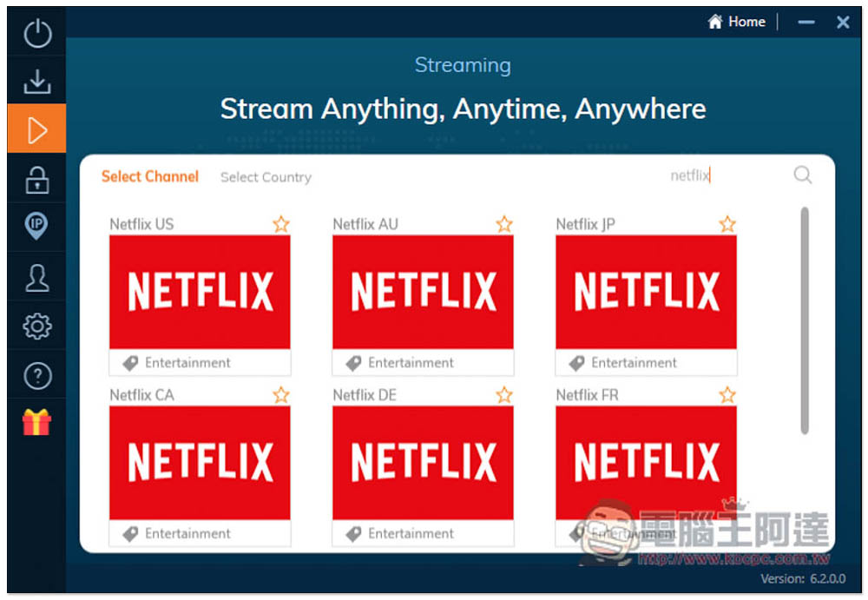Click the Netflix FR title label
Viewport: 868px width, 600px height.
pyautogui.click(x=588, y=394)
